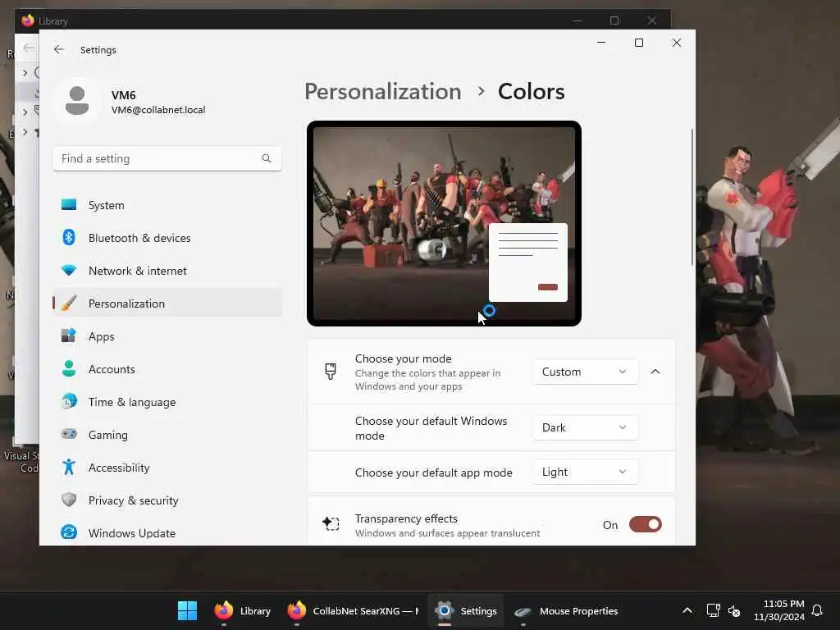Open the notification bell icon
The image size is (840, 630).
pos(817,610)
